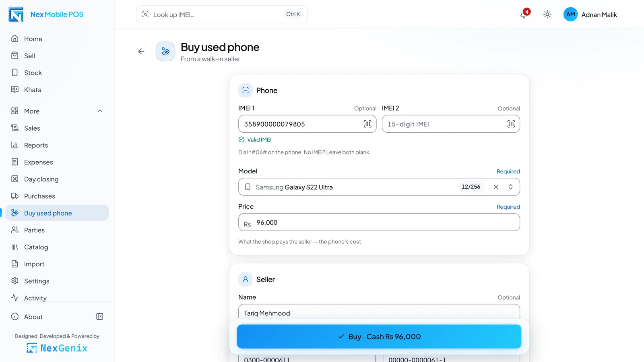The image size is (644, 362).
Task: Click the Price field showing 96,000
Action: click(379, 222)
